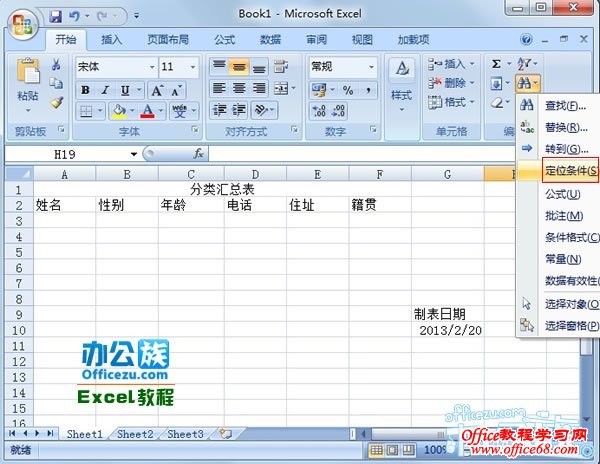Toggle bold formatting
Screen dimensions: 600x464
(x=85, y=91)
